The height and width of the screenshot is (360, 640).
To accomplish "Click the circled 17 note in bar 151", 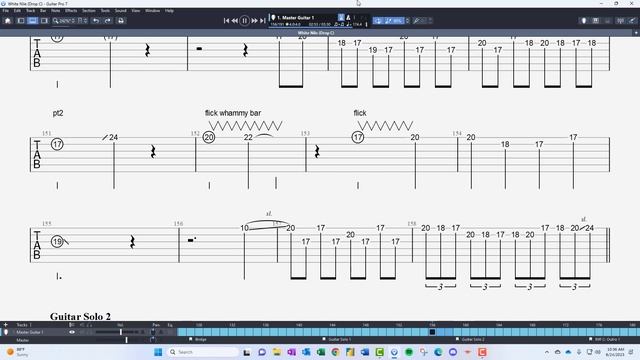I will [x=57, y=144].
